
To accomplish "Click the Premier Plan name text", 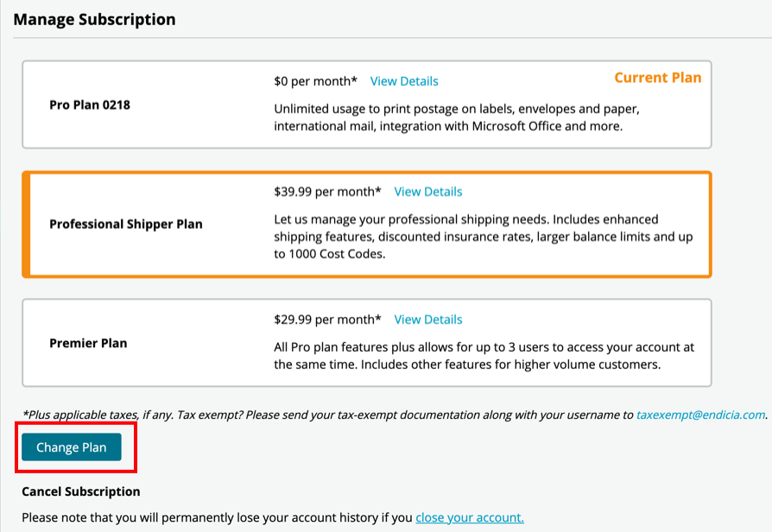I will tap(88, 343).
